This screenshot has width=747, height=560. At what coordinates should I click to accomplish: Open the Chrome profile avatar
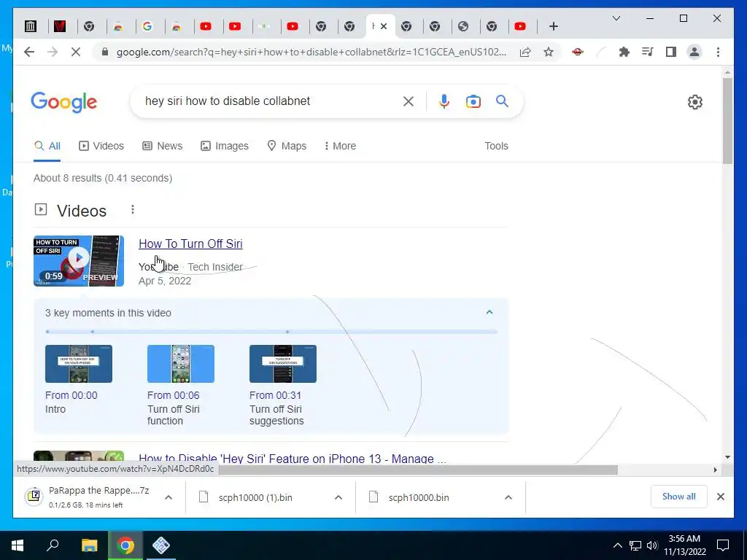[x=694, y=52]
